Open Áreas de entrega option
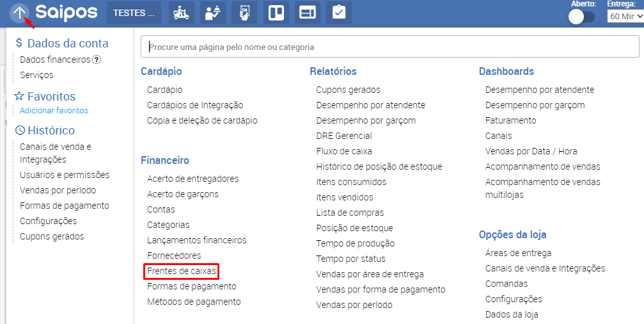The height and width of the screenshot is (324, 644). tap(518, 253)
